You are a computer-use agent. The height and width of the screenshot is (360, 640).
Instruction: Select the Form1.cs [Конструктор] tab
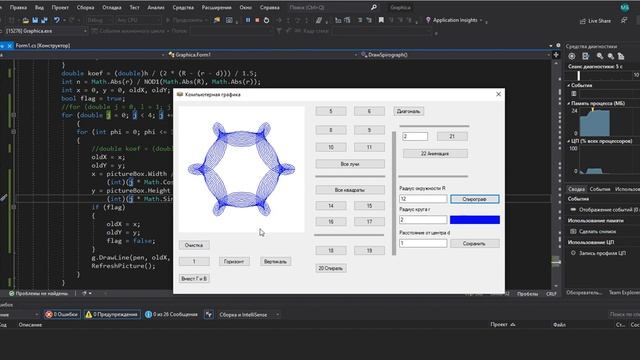tap(42, 46)
